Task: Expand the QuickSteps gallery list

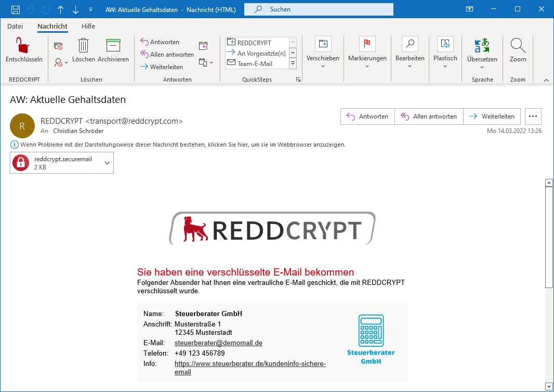Action: (x=293, y=63)
